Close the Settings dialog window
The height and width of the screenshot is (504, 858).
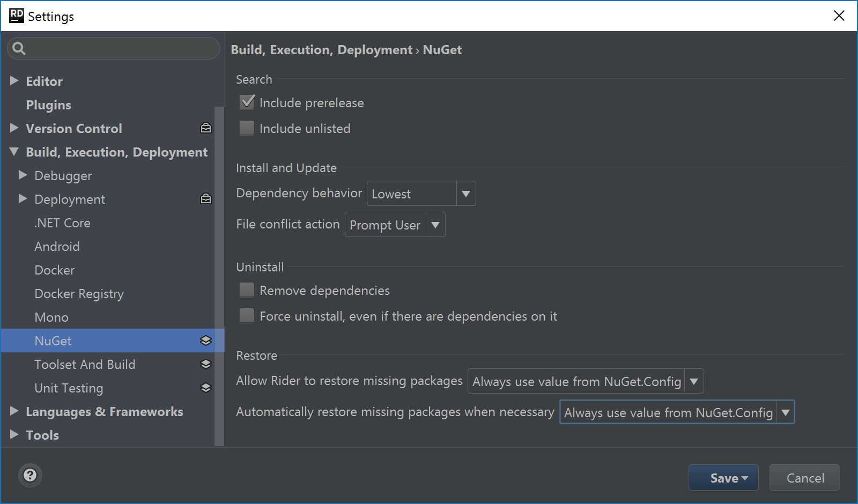coord(839,16)
